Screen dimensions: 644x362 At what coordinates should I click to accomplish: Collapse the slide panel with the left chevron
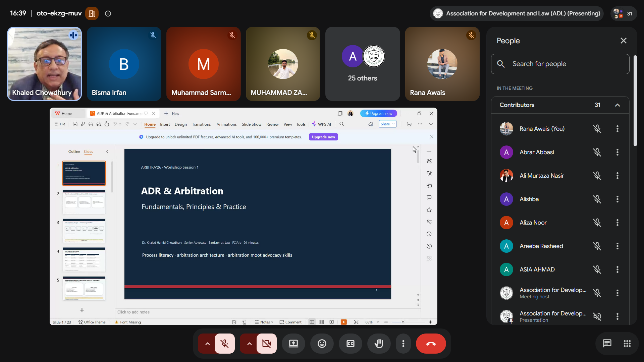pos(107,152)
